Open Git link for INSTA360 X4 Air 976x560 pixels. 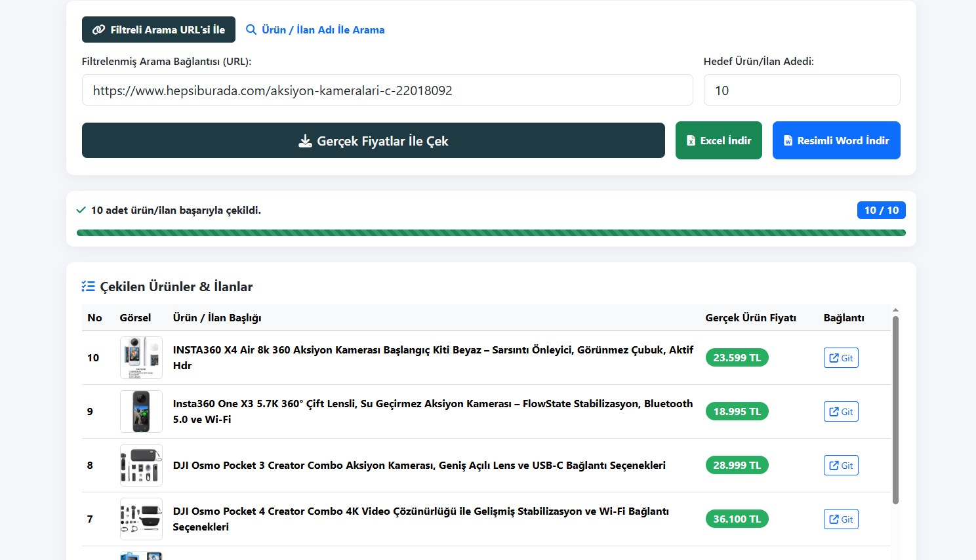841,358
